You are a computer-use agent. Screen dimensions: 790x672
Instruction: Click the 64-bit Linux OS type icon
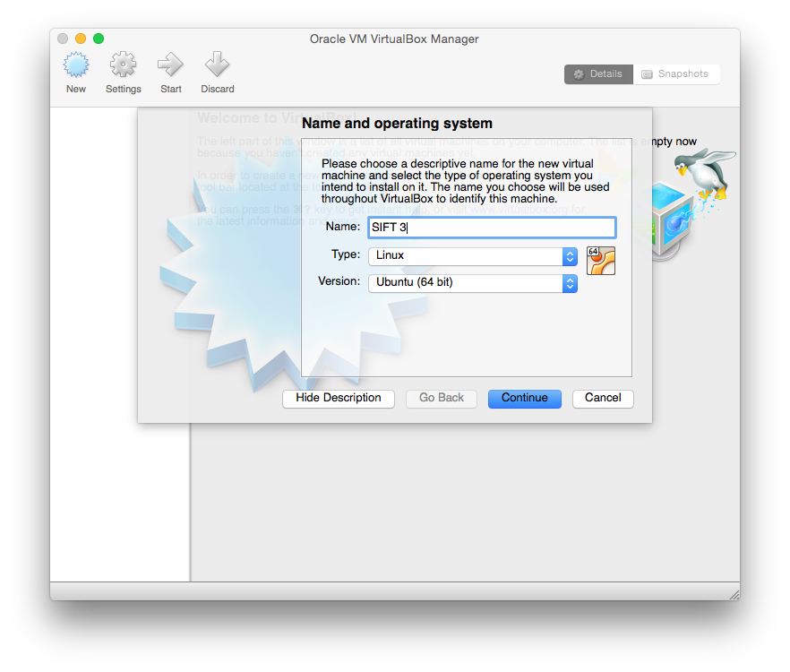(600, 261)
